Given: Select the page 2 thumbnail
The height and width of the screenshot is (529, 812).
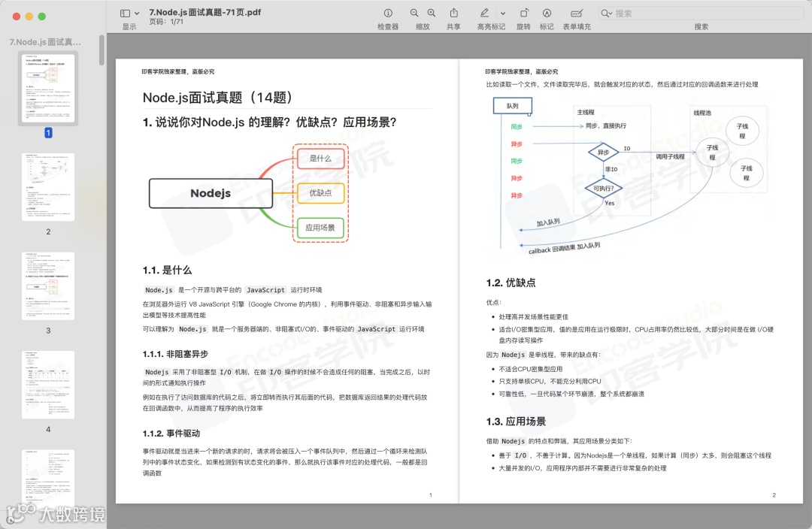Looking at the screenshot, I should click(x=48, y=187).
